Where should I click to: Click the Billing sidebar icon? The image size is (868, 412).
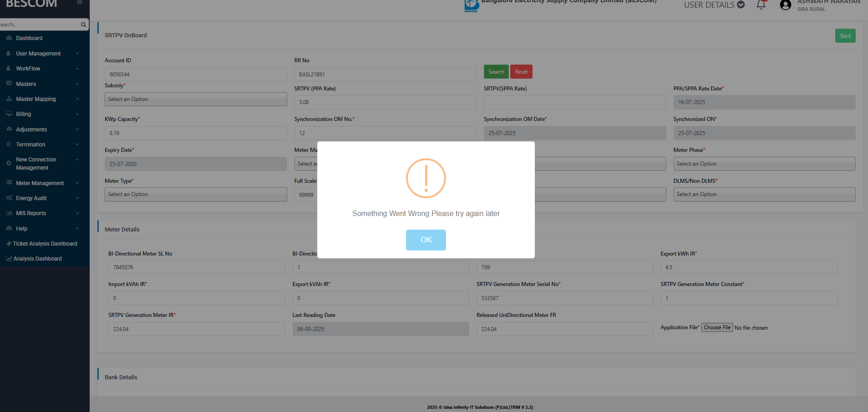tap(9, 114)
